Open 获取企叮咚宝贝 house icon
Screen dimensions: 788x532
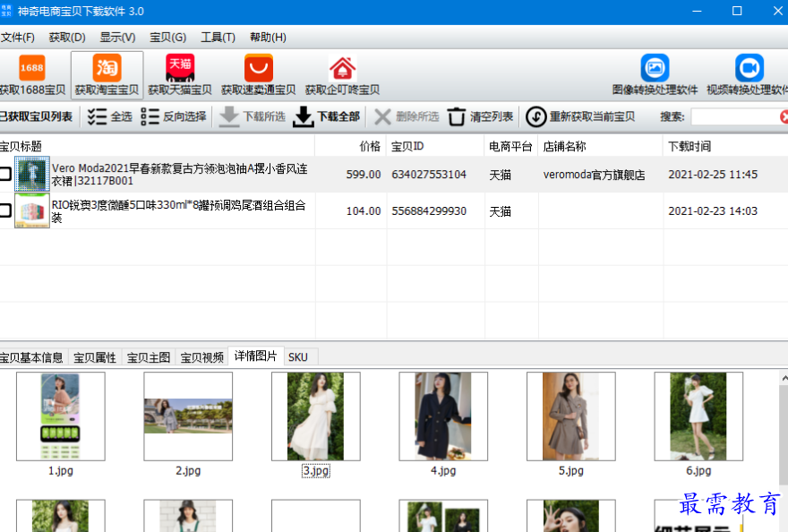tap(342, 68)
